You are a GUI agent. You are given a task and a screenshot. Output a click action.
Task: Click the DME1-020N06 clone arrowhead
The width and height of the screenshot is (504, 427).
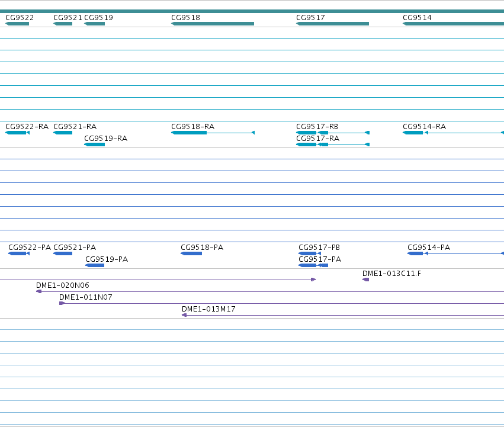(x=39, y=291)
